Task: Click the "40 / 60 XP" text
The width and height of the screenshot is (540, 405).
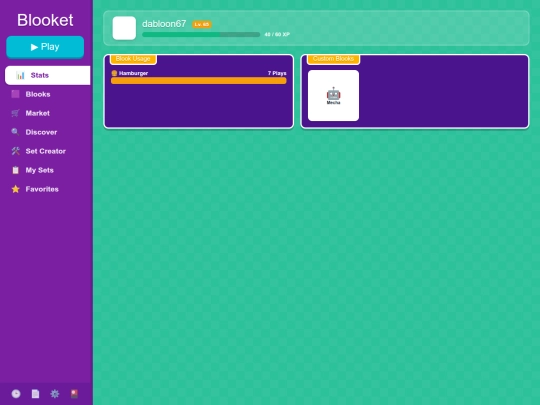Action: click(277, 34)
